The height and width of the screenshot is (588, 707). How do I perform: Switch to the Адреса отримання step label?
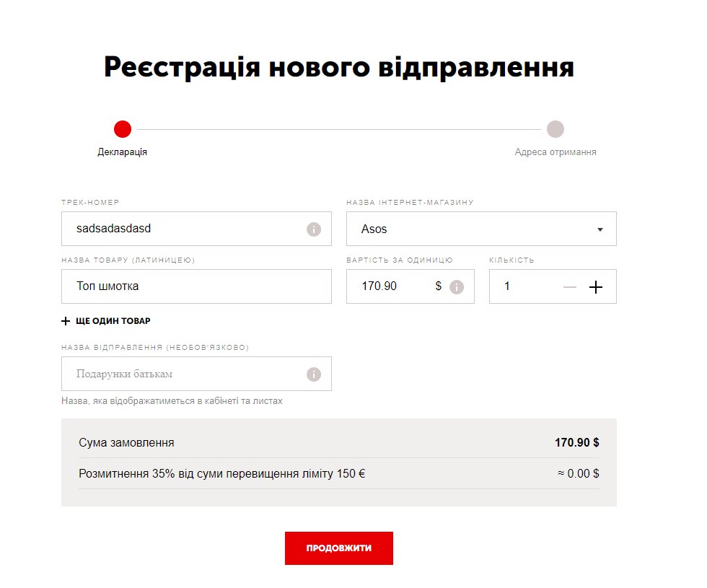tap(555, 152)
